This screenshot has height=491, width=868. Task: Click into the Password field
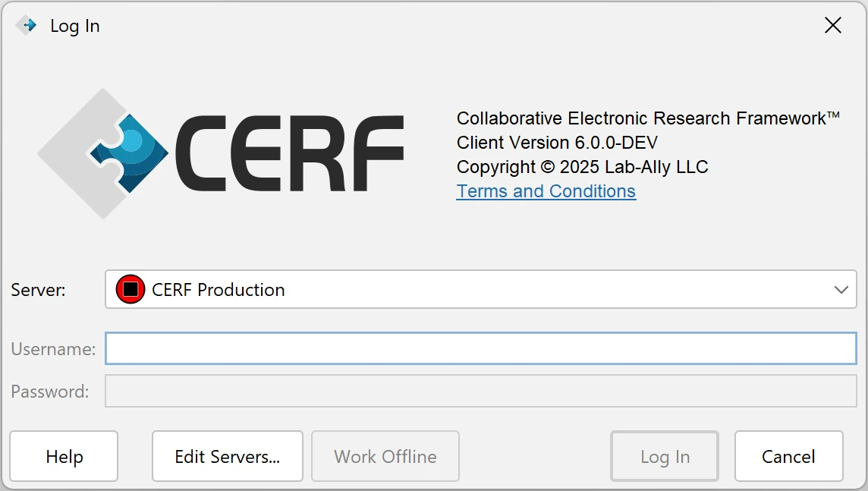(x=480, y=392)
